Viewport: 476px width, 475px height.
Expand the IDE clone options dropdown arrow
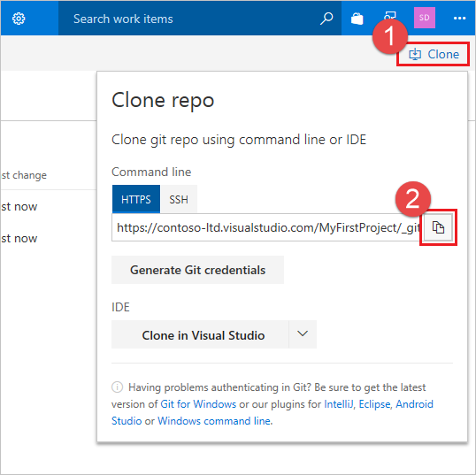click(x=303, y=334)
